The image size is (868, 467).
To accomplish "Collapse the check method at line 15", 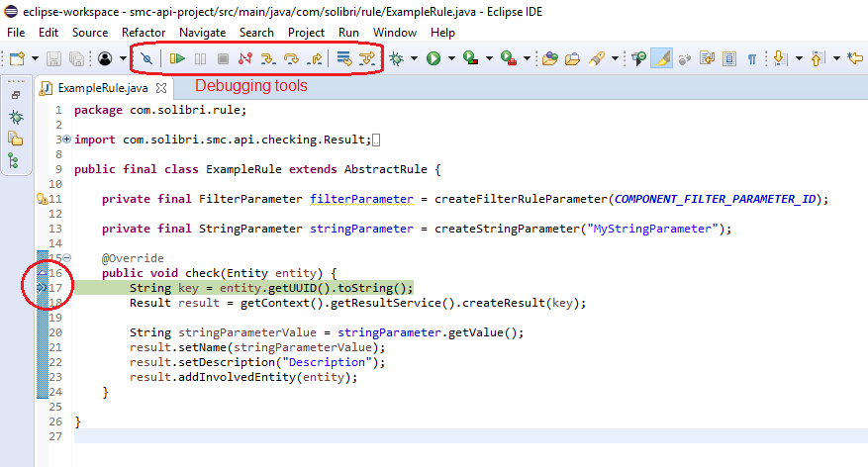I will tap(66, 257).
